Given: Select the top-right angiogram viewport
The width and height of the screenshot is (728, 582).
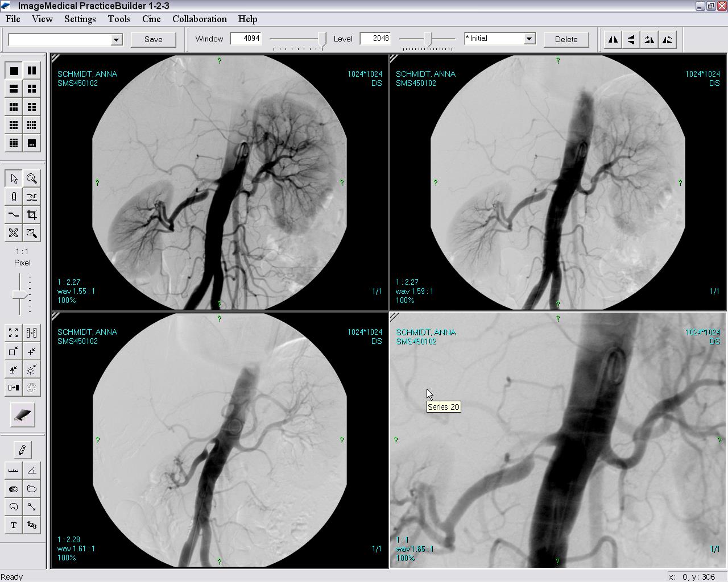Looking at the screenshot, I should (558, 182).
